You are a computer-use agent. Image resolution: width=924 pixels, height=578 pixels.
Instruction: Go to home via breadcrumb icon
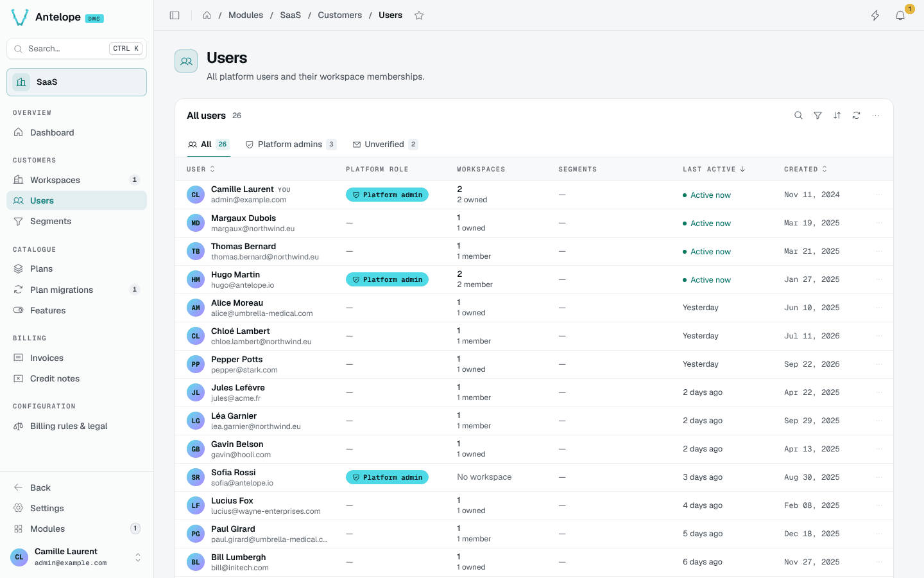pos(207,15)
